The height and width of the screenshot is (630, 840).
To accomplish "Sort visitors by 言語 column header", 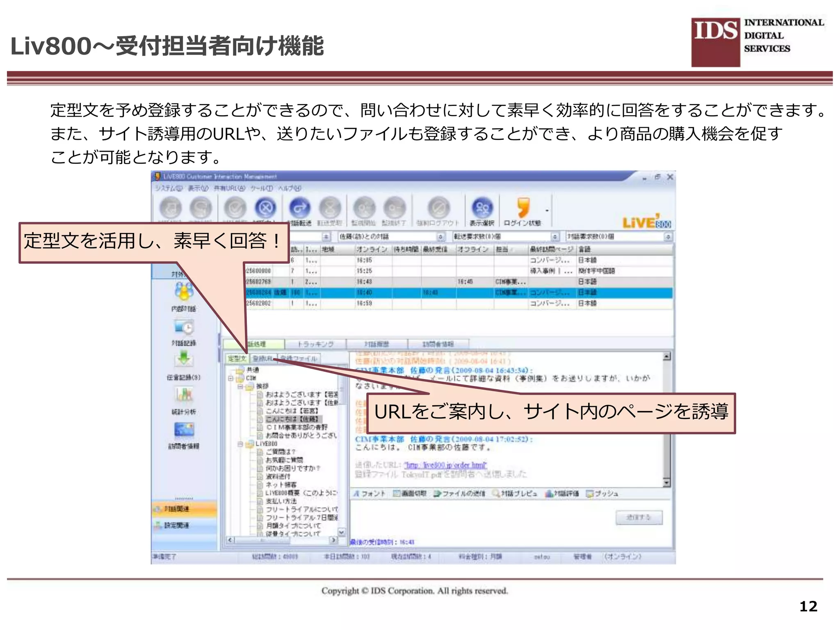I will [625, 249].
